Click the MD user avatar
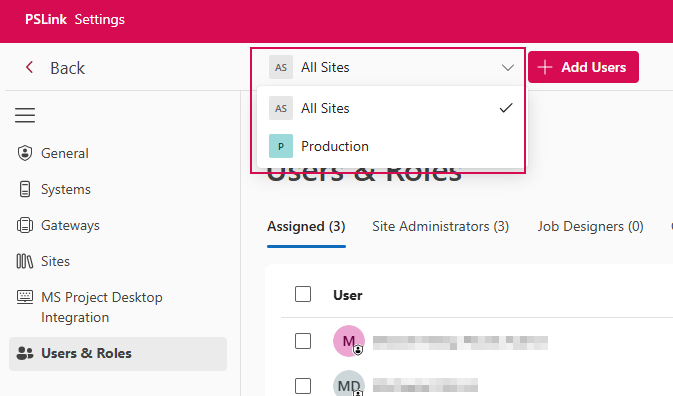 [349, 384]
